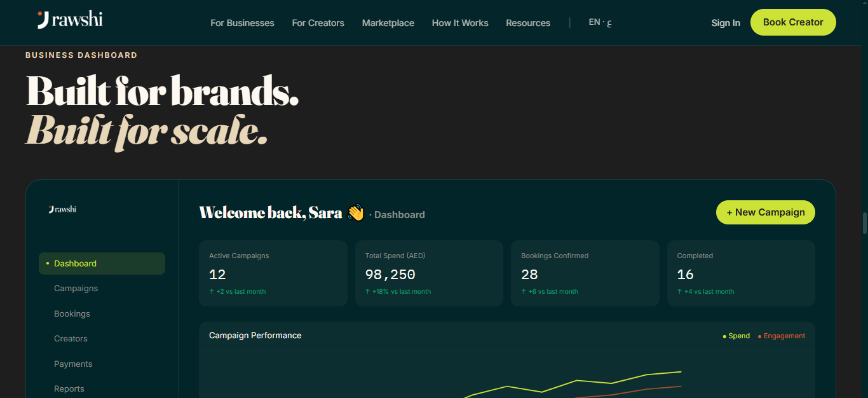
Task: Click the waving hand emoji beside Sara
Action: click(x=356, y=212)
